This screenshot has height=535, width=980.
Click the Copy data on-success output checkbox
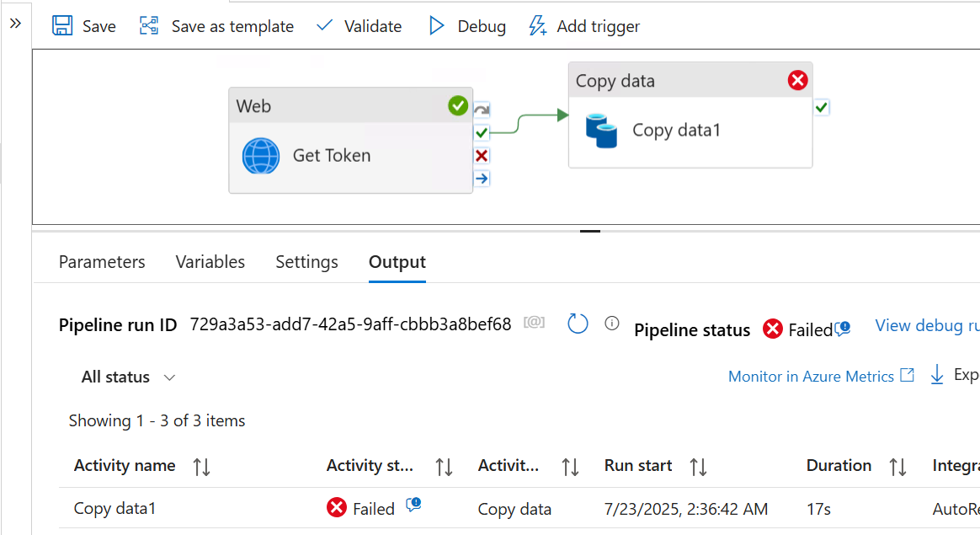[x=822, y=107]
